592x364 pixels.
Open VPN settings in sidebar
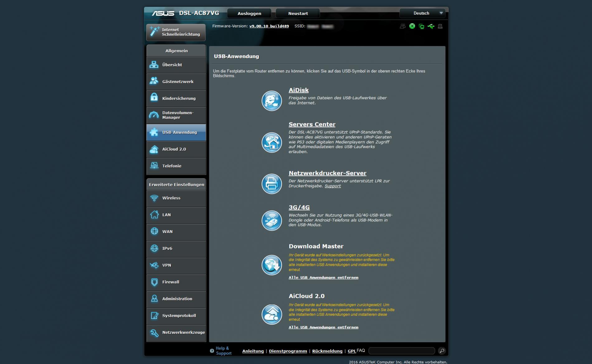pyautogui.click(x=176, y=265)
